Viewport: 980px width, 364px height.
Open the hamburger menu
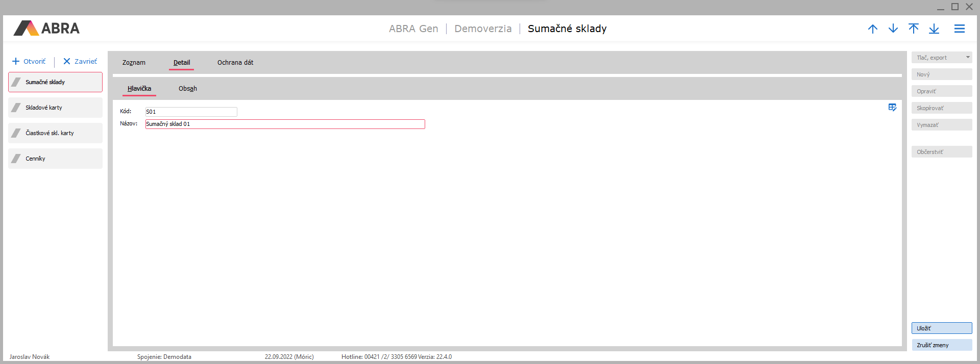tap(960, 29)
